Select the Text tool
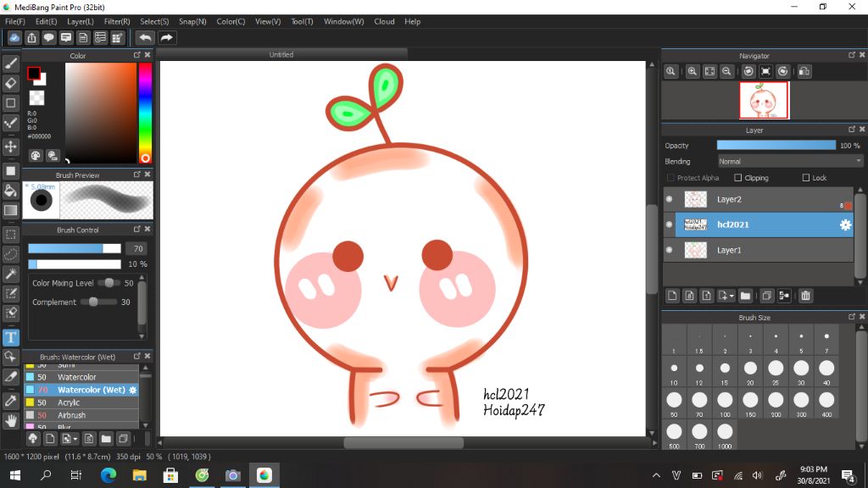 [10, 337]
